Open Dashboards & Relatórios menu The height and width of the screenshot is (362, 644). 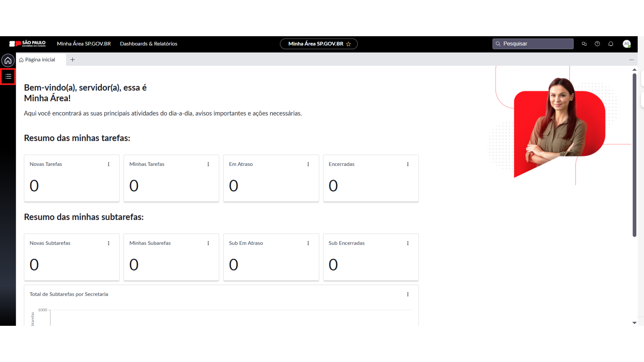click(x=149, y=44)
